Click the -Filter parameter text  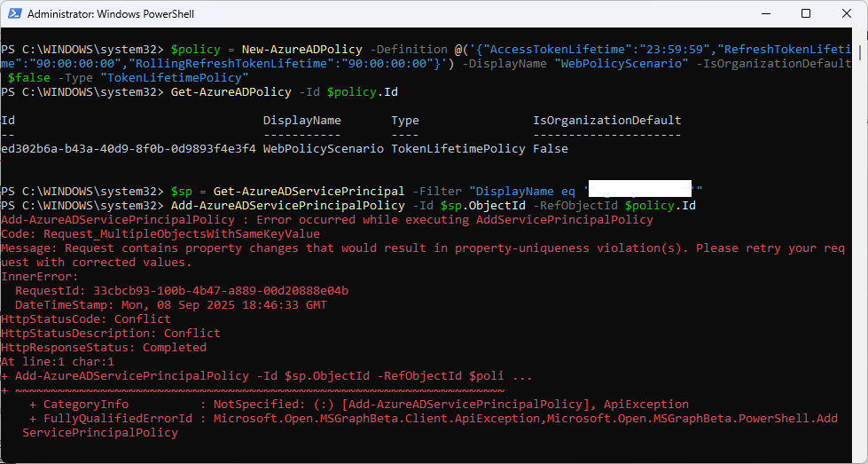pos(437,191)
